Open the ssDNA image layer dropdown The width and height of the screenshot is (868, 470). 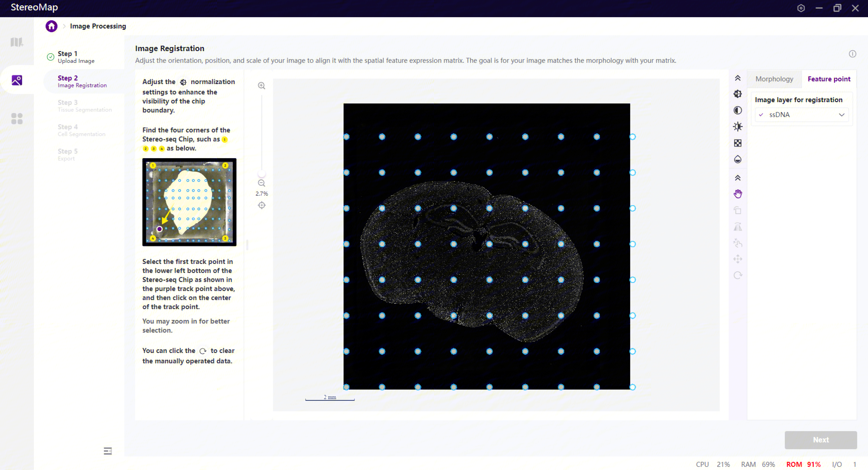(802, 114)
